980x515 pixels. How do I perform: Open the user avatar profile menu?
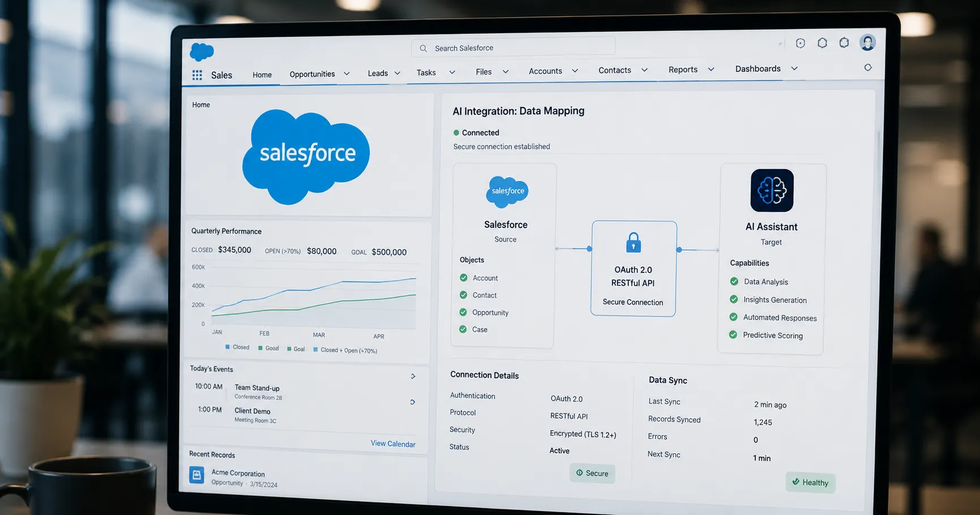(867, 42)
